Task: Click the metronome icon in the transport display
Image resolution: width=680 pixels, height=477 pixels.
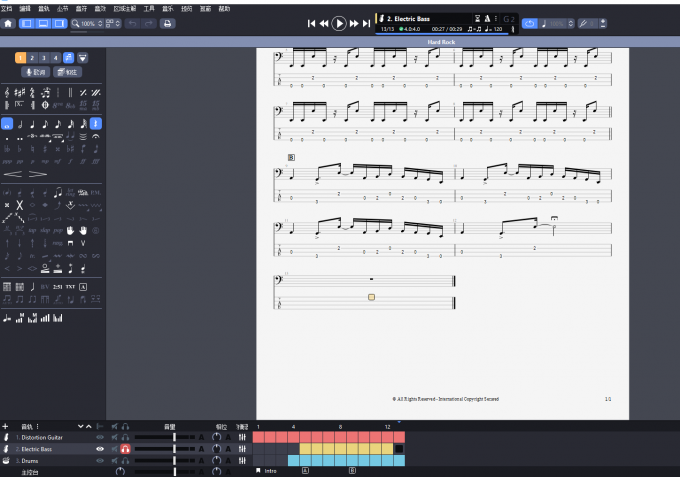Action: pos(488,18)
